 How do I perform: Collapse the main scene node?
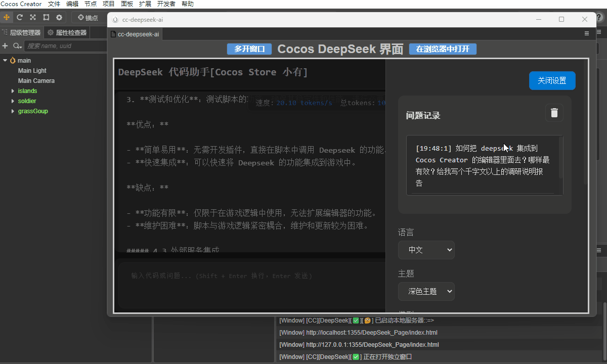5,61
